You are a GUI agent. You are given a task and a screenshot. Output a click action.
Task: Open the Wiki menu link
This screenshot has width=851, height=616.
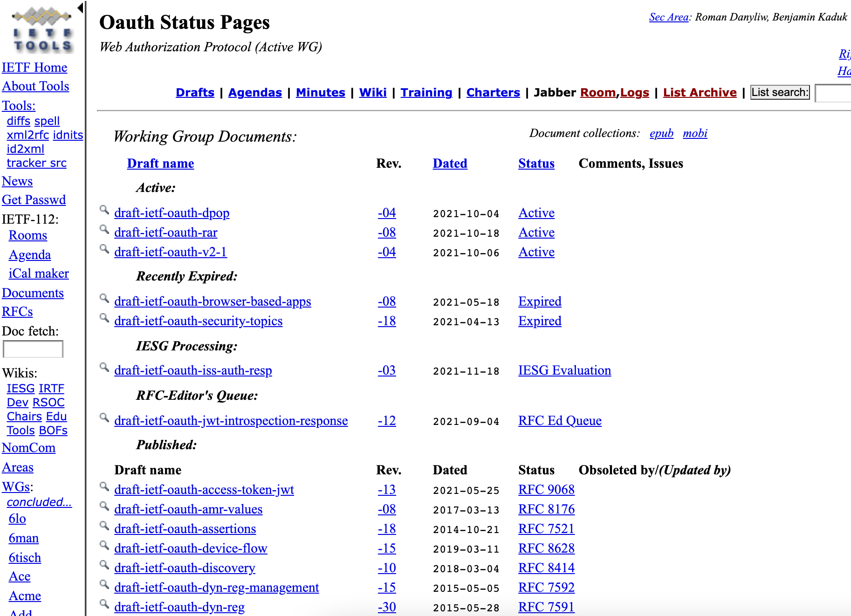click(373, 92)
